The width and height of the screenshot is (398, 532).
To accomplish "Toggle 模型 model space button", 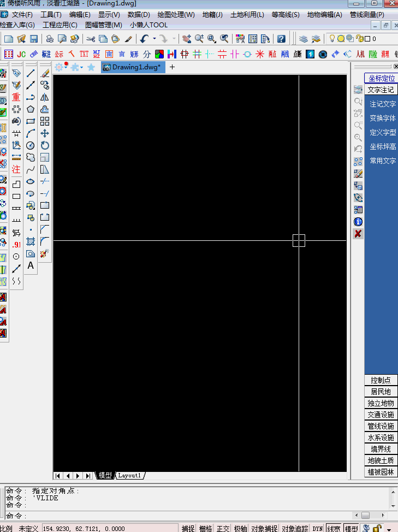I will click(x=351, y=528).
